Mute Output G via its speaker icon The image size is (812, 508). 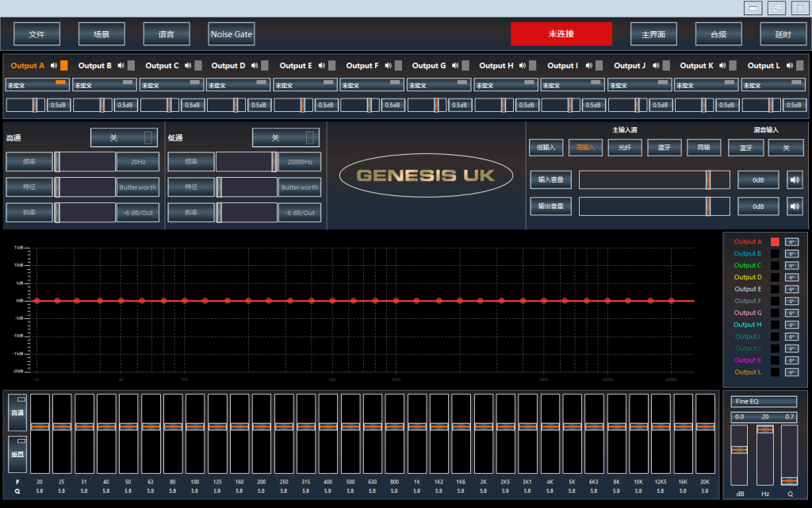pyautogui.click(x=455, y=65)
